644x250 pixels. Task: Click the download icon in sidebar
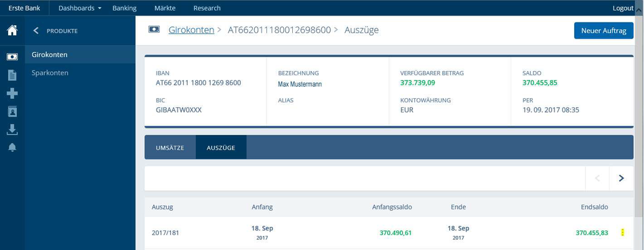click(x=12, y=129)
